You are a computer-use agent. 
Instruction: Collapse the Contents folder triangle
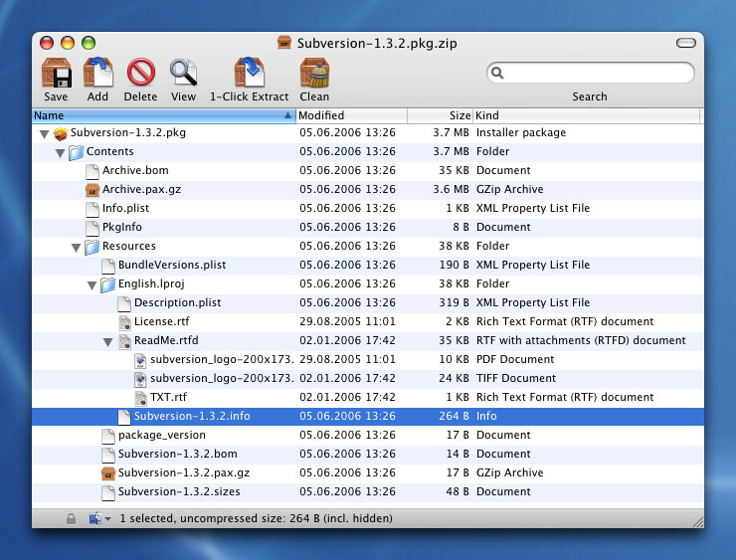point(60,153)
